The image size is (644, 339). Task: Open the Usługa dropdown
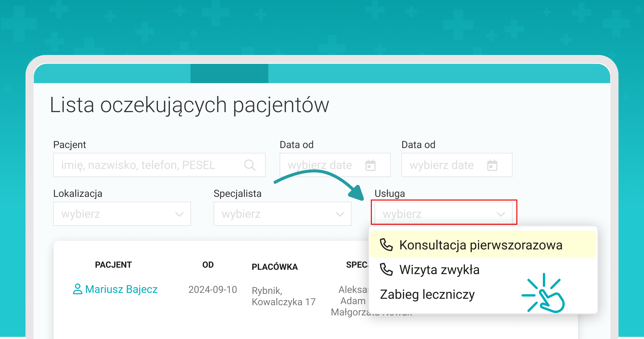443,214
